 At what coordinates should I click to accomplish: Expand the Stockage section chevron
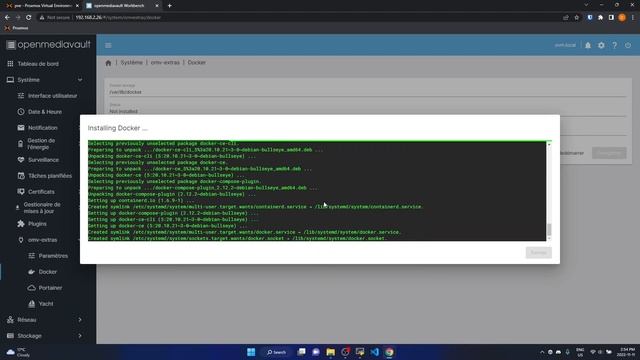point(80,336)
